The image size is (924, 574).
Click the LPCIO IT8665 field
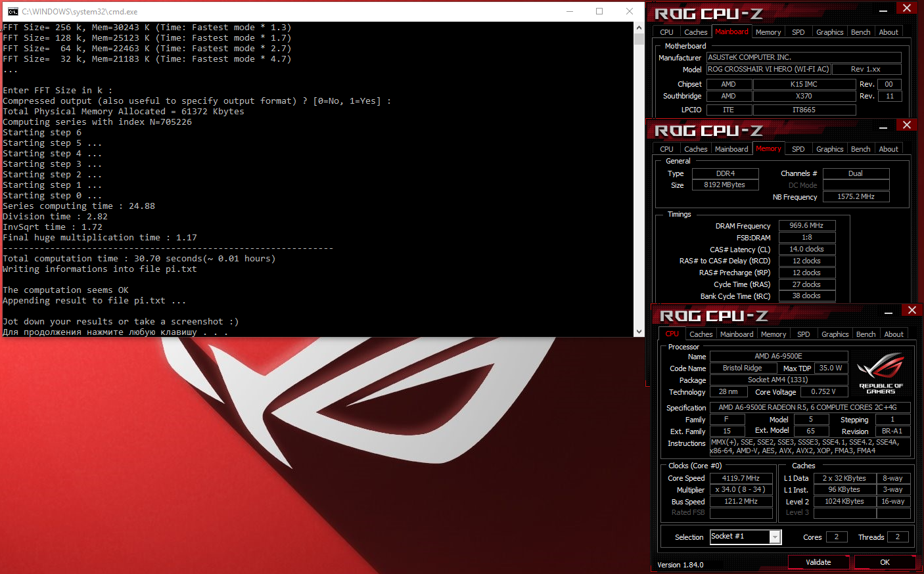pyautogui.click(x=804, y=110)
